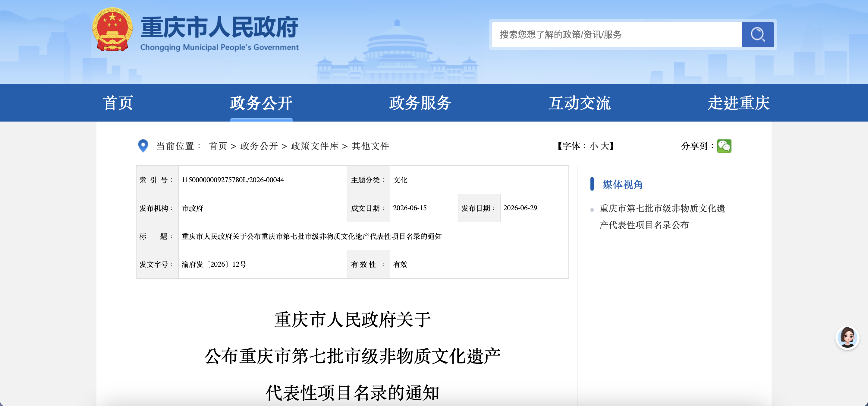The height and width of the screenshot is (406, 868).
Task: Open the 走进重庆 navigation tab
Action: (739, 103)
